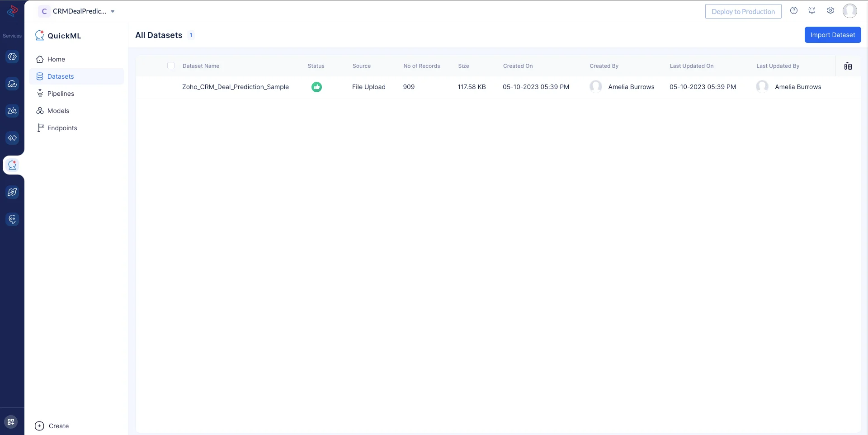Screen dimensions: 868x435
Task: Open Pipelines in the sidebar
Action: [76, 94]
